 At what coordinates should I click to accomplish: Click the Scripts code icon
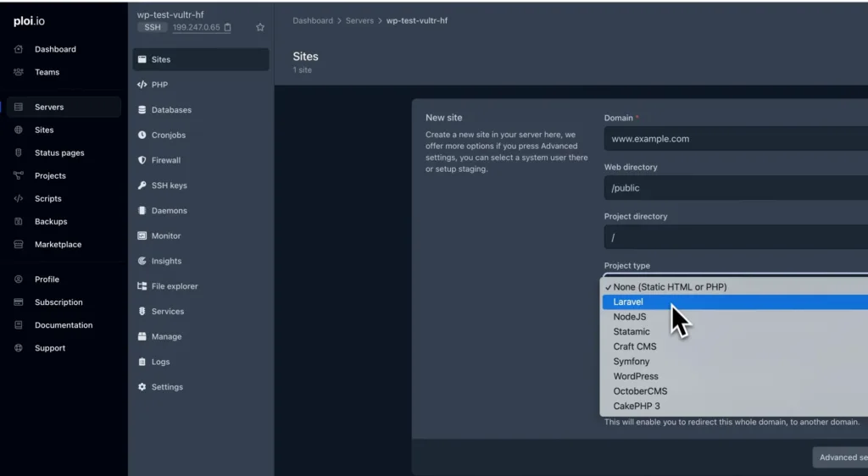pos(19,198)
